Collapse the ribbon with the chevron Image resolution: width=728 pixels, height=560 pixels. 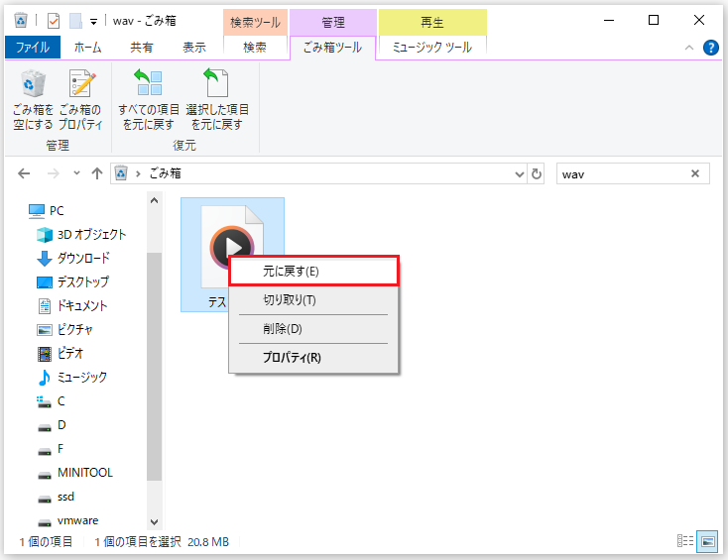(689, 48)
